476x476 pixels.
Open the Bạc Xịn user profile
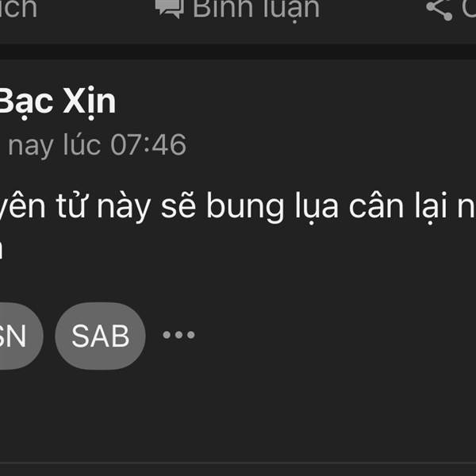point(58,101)
